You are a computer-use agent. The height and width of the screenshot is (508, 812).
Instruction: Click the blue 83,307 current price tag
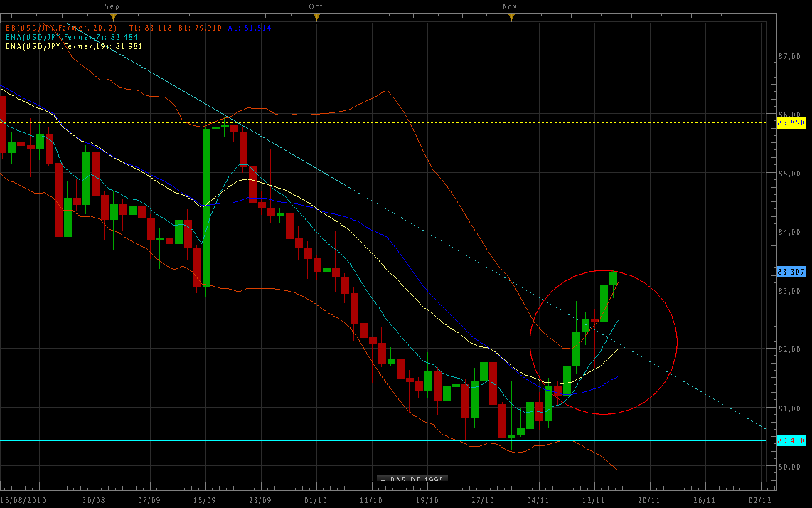(x=791, y=272)
